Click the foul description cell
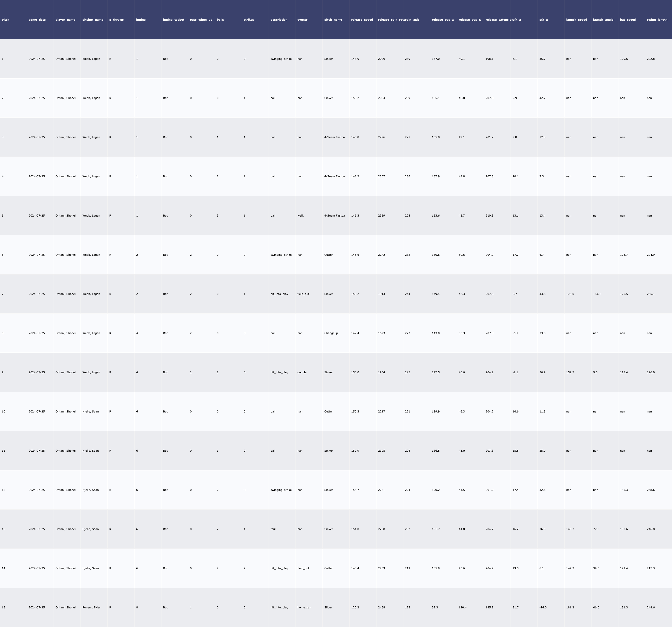 click(x=273, y=529)
